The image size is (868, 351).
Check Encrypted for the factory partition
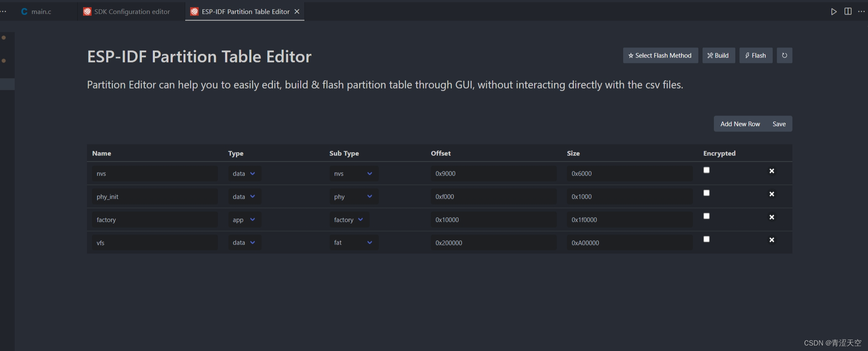(706, 216)
